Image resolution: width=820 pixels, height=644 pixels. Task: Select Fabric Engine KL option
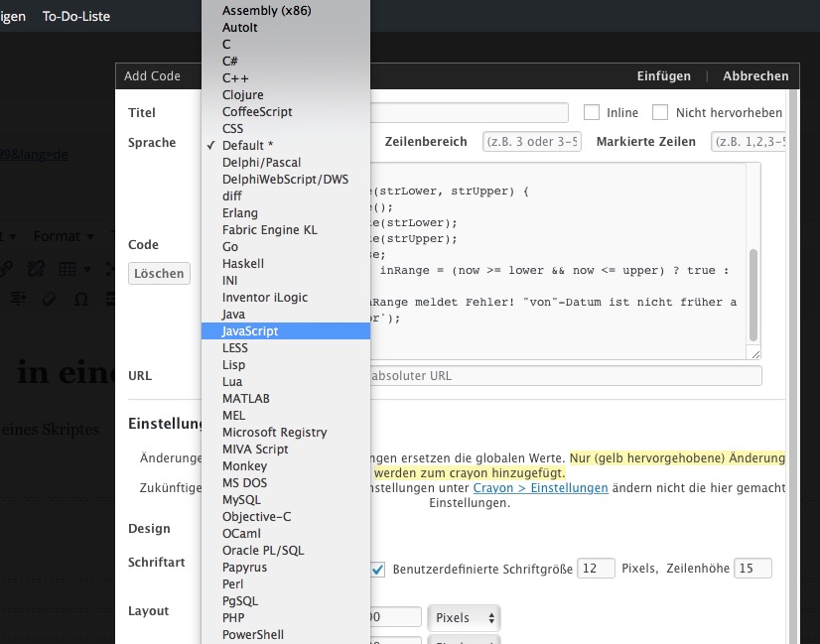[286, 229]
